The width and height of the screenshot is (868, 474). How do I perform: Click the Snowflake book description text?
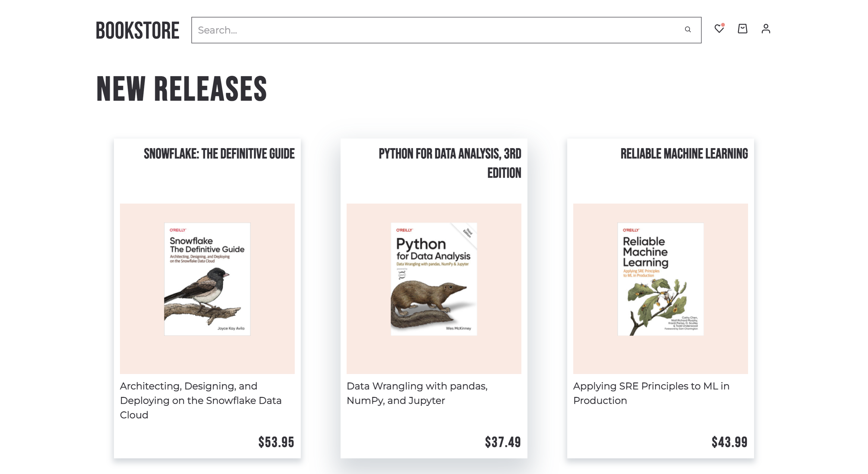201,401
